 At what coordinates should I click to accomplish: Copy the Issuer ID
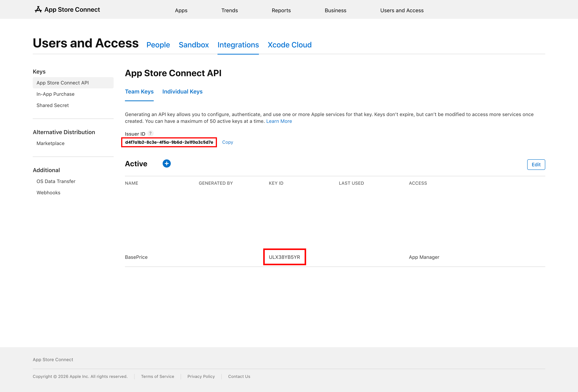click(228, 142)
